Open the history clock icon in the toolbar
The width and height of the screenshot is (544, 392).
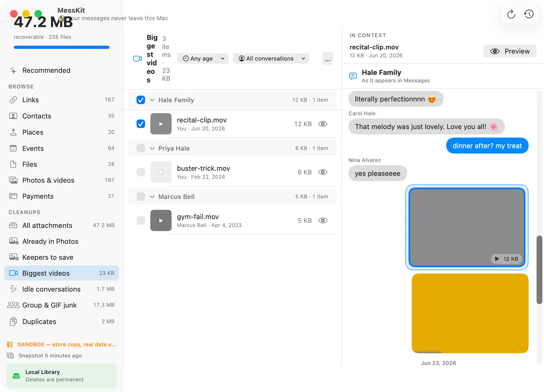click(x=529, y=14)
